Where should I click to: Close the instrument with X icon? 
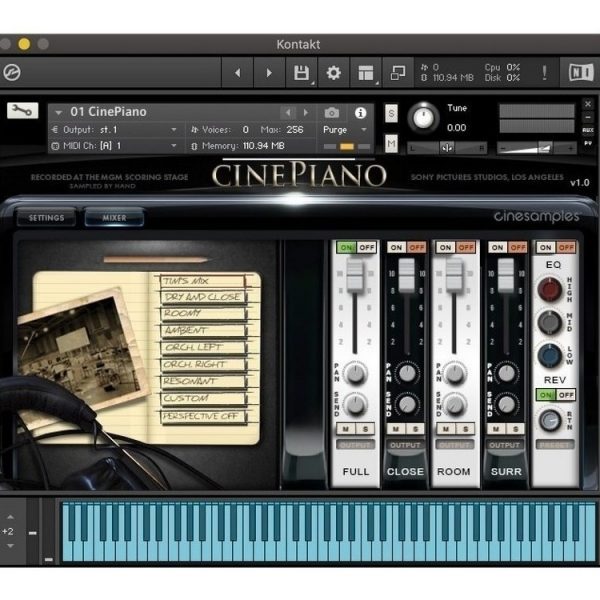click(x=588, y=104)
